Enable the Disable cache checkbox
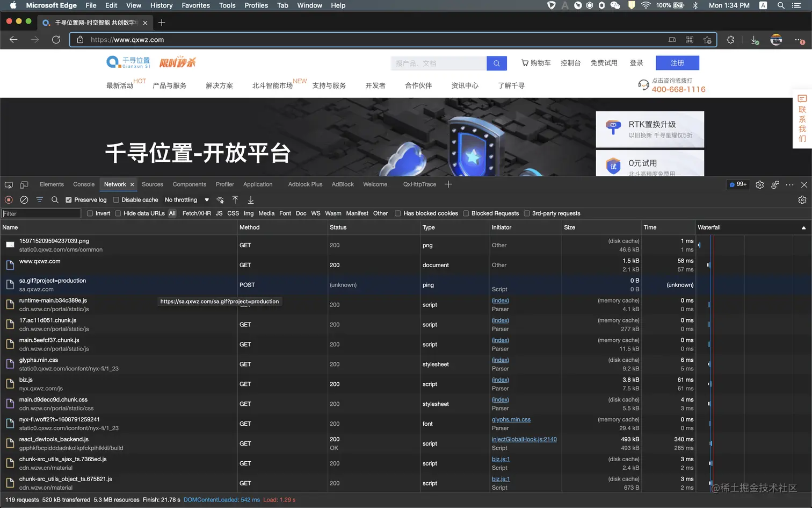 [x=116, y=200]
